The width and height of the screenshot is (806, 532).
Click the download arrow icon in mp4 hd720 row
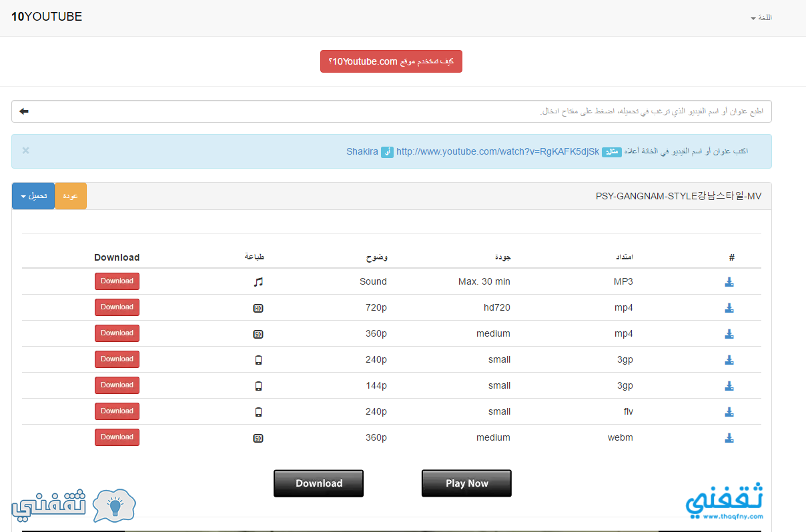pyautogui.click(x=729, y=308)
